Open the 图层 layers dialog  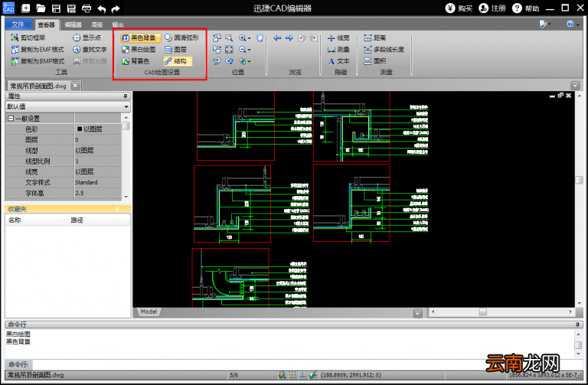175,49
